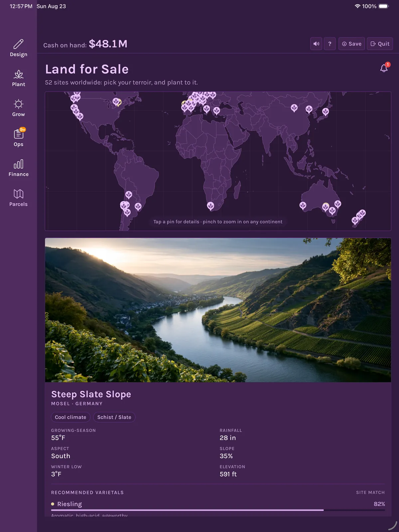Click the map's 'Tap a pin for details' hint
The image size is (399, 532).
pyautogui.click(x=218, y=222)
